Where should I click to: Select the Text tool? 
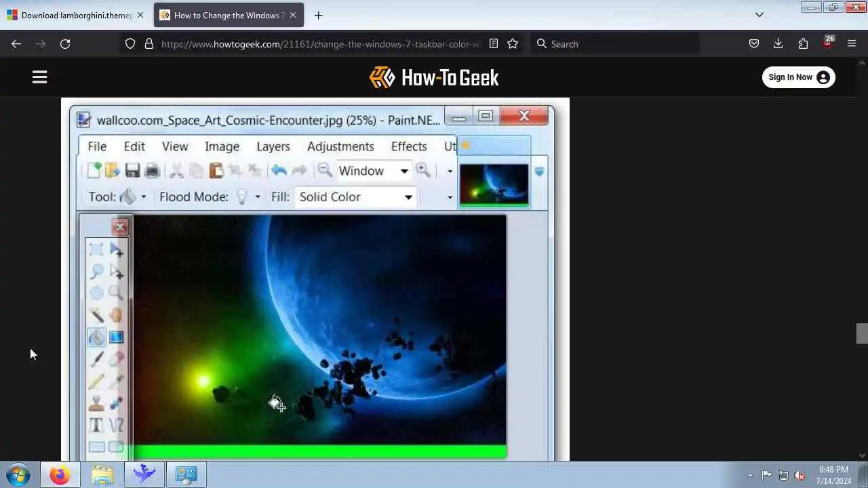pyautogui.click(x=96, y=426)
